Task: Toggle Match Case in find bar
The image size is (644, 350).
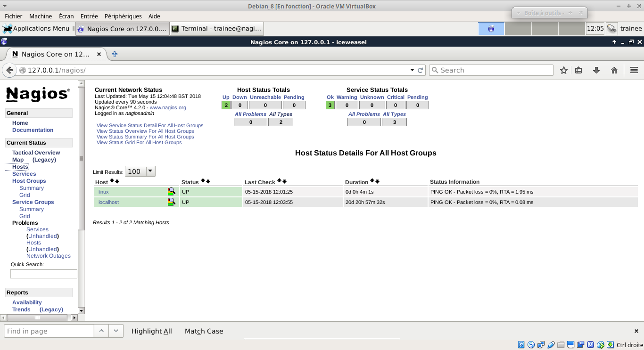Action: (204, 331)
